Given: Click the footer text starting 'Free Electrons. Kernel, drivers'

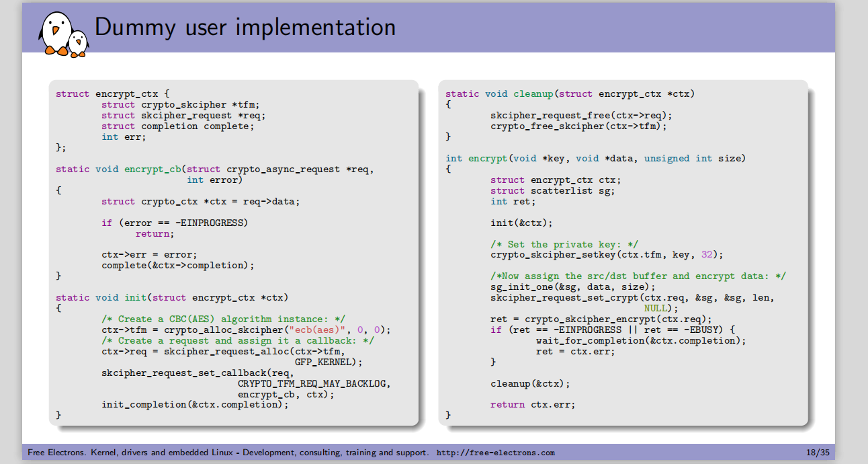Looking at the screenshot, I should coord(228,453).
